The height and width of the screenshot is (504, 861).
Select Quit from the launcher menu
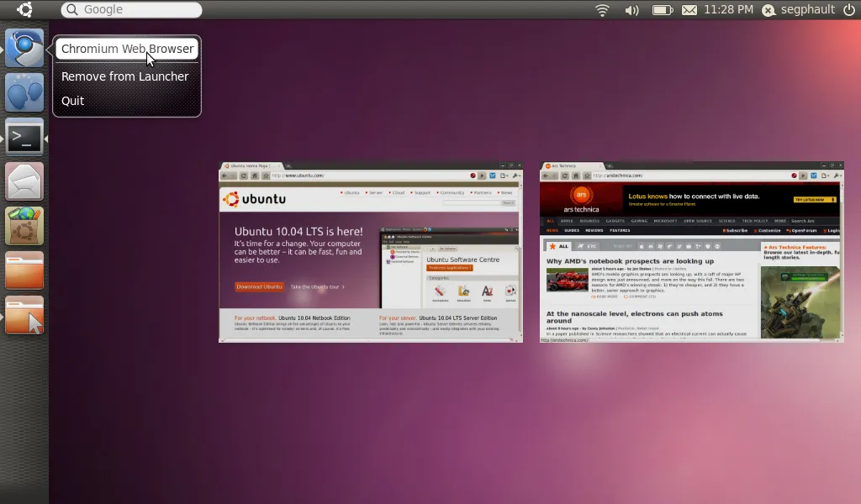(73, 101)
